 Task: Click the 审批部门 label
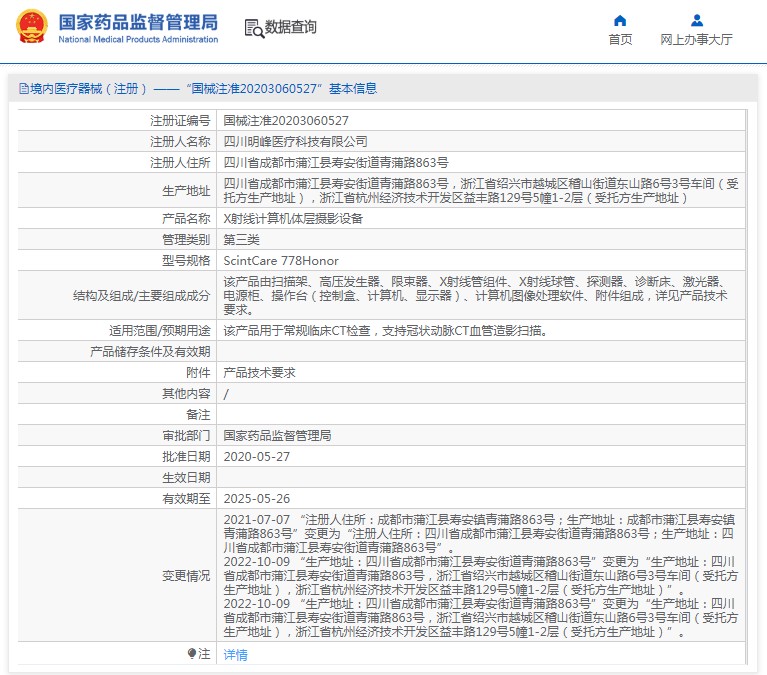click(x=186, y=436)
